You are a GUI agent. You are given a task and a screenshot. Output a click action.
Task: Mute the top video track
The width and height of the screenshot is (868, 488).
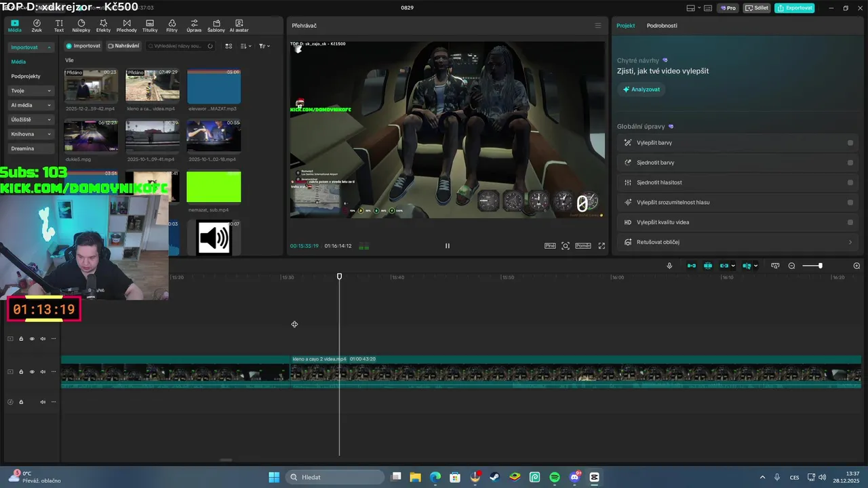point(43,339)
